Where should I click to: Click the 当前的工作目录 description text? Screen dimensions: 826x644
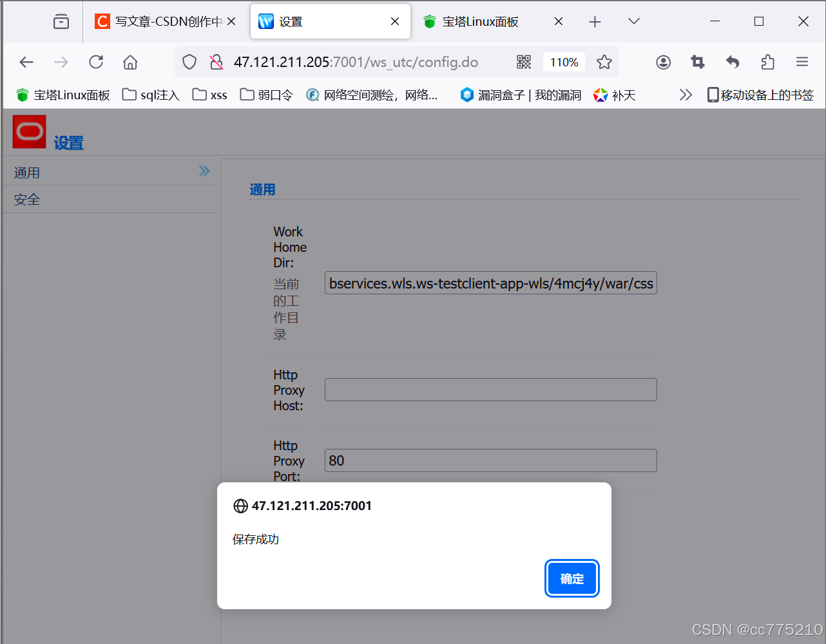tap(286, 309)
